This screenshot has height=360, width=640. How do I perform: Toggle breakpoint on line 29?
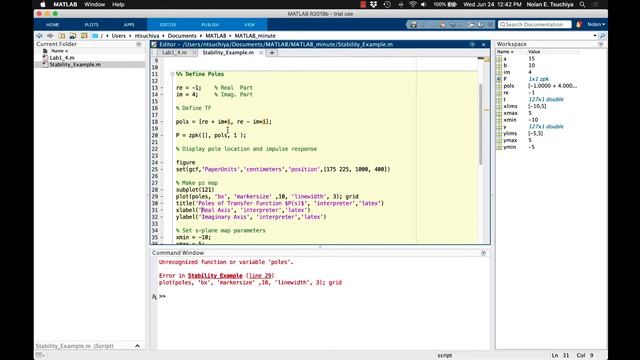162,197
